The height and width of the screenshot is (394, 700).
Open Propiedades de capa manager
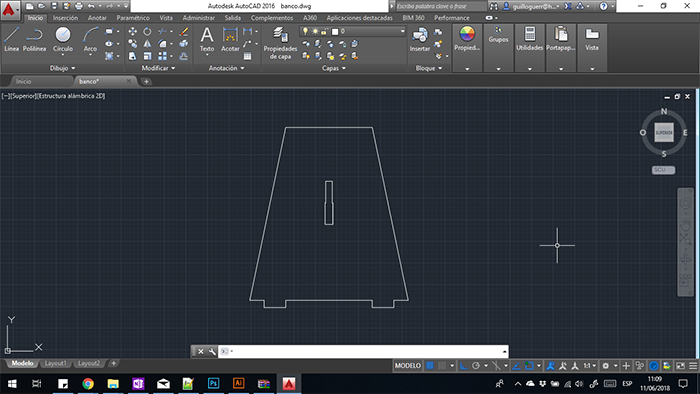tap(280, 43)
